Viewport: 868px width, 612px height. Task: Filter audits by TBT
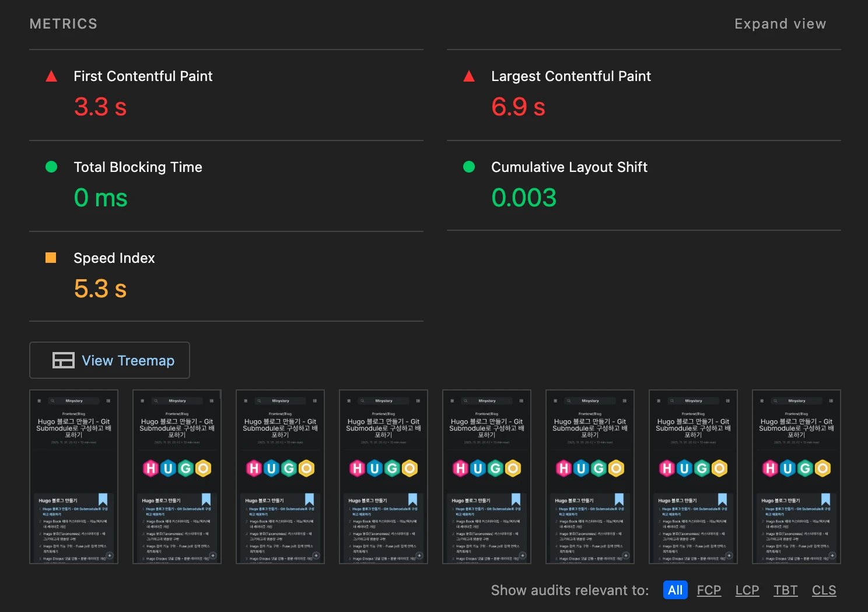(785, 590)
